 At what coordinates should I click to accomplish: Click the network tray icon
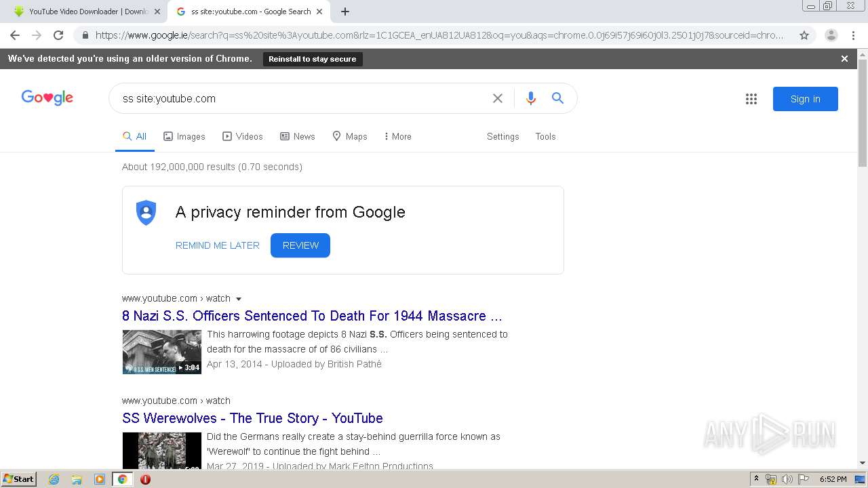click(x=771, y=479)
